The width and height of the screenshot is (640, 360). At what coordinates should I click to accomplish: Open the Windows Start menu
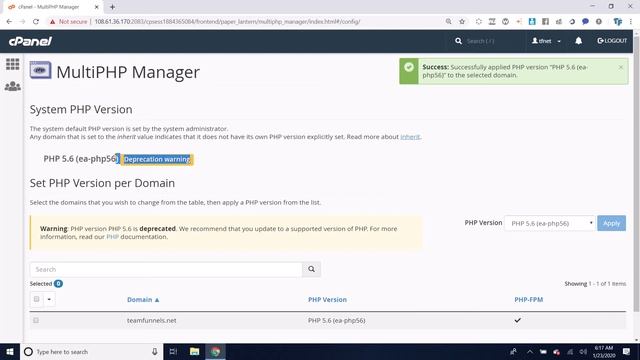click(x=10, y=351)
